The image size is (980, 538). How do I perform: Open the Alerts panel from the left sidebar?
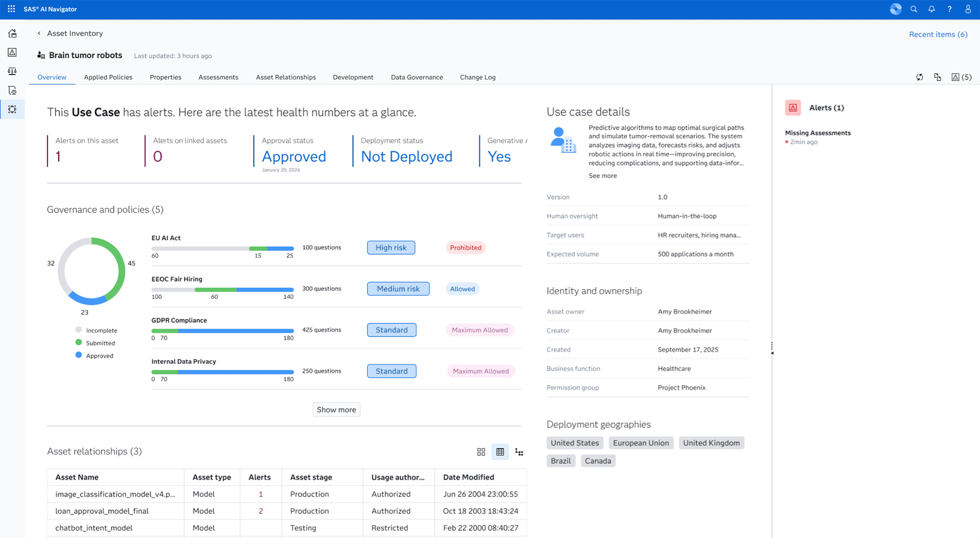tap(12, 52)
